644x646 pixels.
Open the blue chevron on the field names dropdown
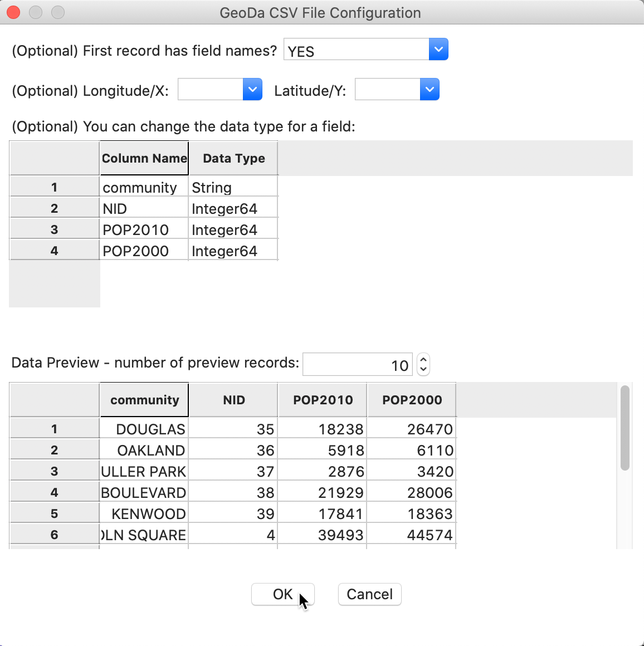438,49
